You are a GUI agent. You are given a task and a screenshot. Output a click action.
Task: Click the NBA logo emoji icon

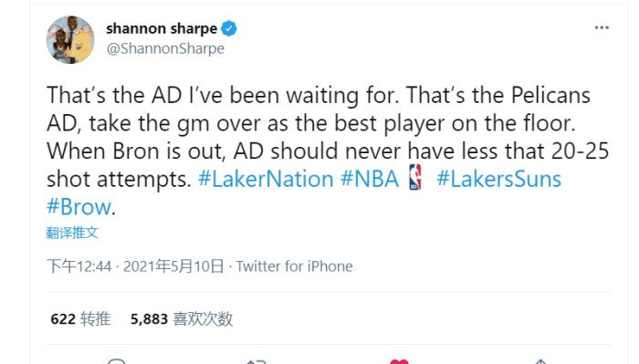click(414, 178)
